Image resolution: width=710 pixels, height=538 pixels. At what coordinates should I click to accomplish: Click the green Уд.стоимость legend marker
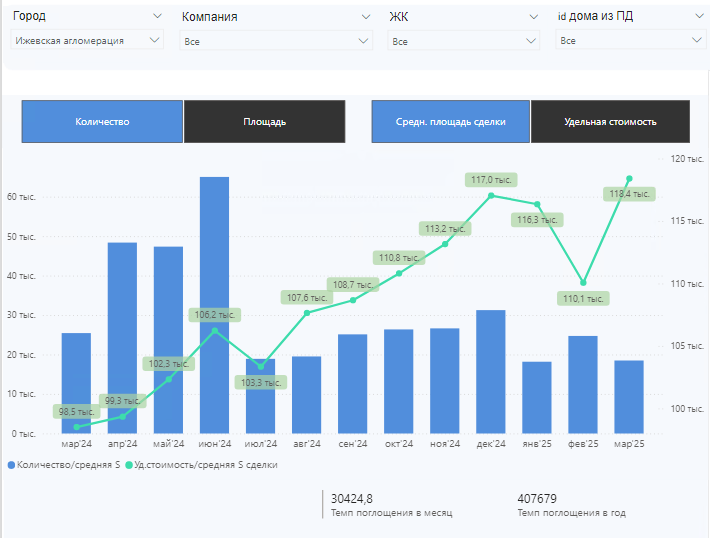[129, 465]
